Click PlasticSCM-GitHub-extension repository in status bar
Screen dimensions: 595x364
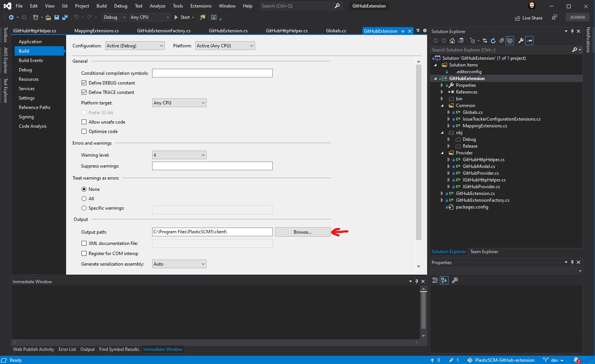point(501,360)
